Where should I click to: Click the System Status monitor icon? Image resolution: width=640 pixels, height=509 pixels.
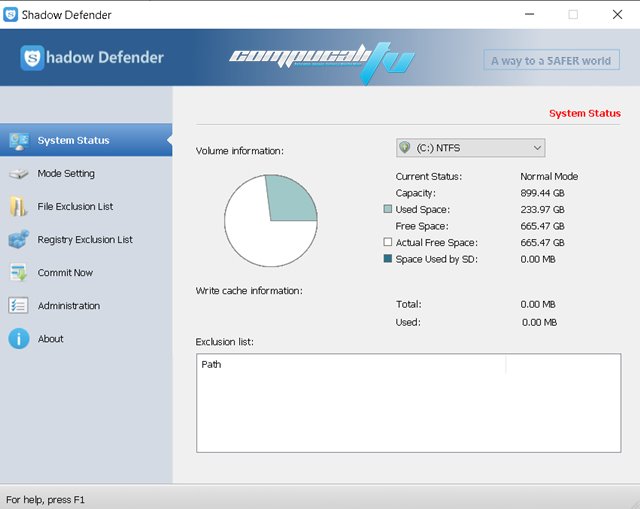[19, 141]
